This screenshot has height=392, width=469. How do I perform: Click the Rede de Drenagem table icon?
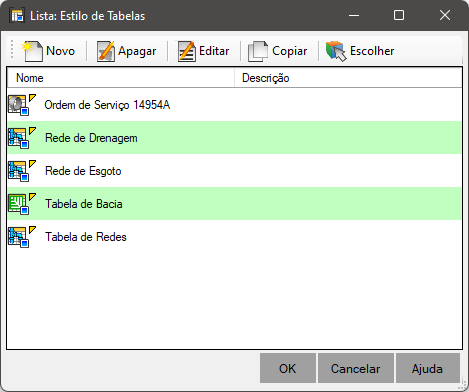(22, 138)
